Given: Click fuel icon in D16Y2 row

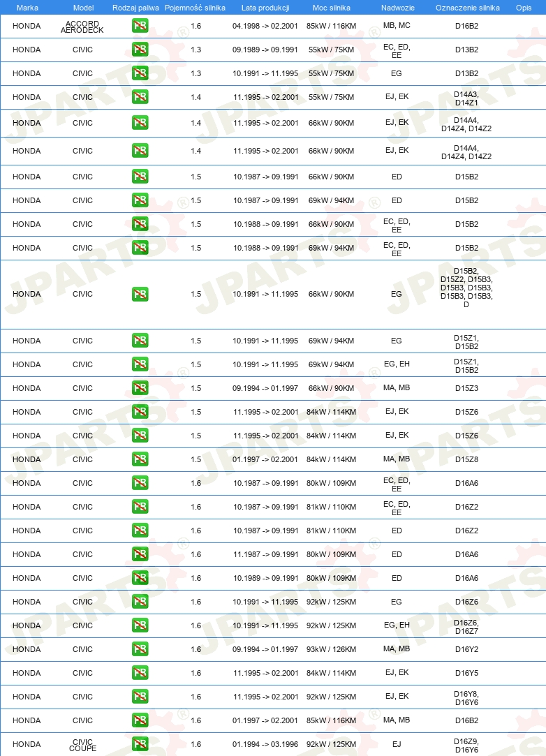Looking at the screenshot, I should click(140, 649).
